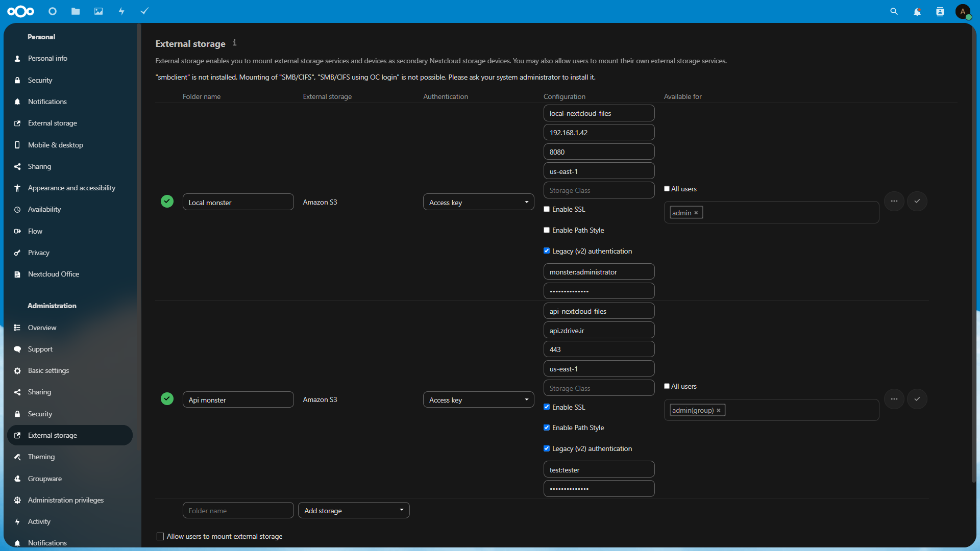
Task: Click the search magnifier icon
Action: (894, 11)
